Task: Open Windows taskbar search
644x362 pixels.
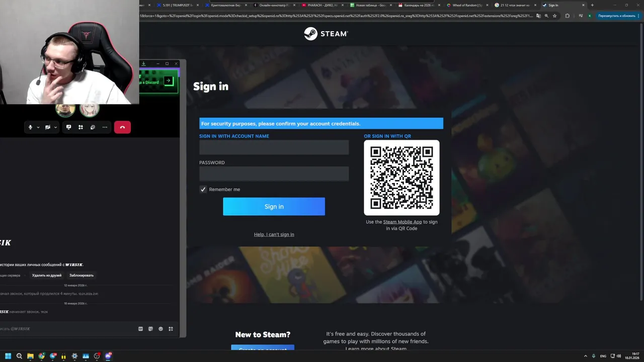Action: pos(19,356)
